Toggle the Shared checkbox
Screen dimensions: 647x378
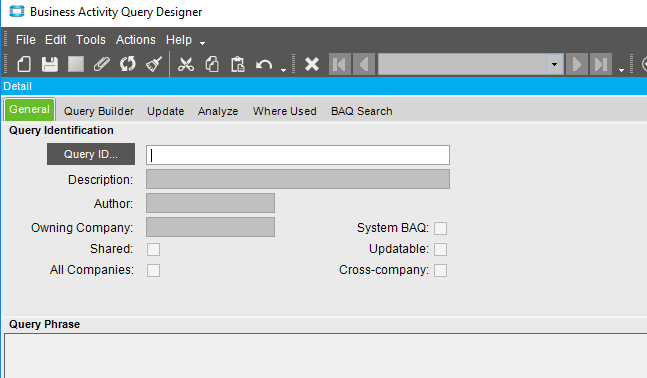pyautogui.click(x=153, y=249)
